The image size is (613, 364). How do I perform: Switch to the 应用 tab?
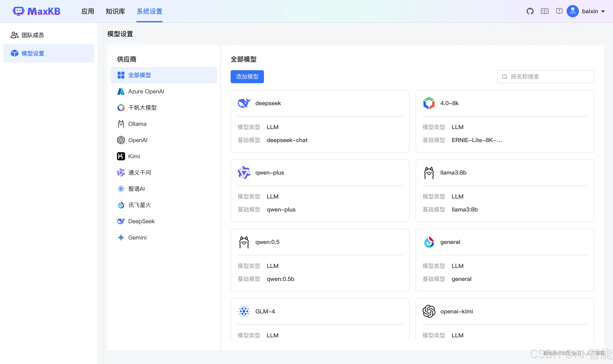88,11
